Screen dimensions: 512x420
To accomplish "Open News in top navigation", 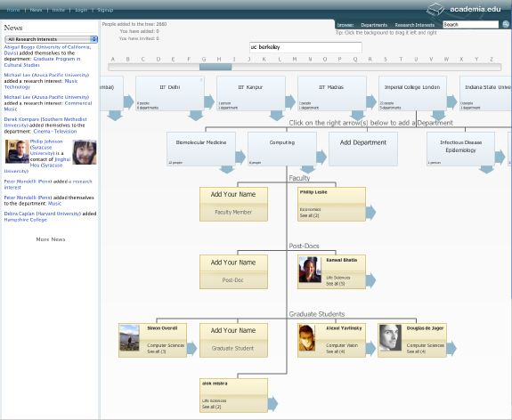I will [x=36, y=10].
